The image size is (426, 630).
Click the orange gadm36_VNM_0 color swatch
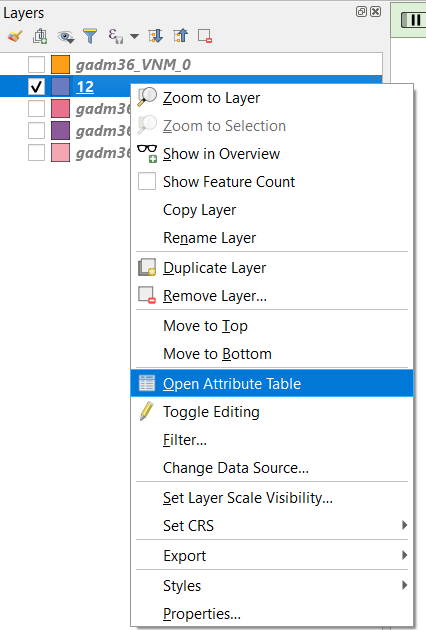point(60,64)
